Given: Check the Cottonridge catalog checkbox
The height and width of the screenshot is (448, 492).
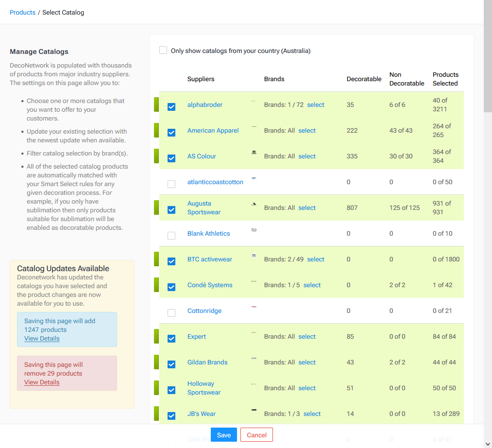Looking at the screenshot, I should [x=171, y=313].
